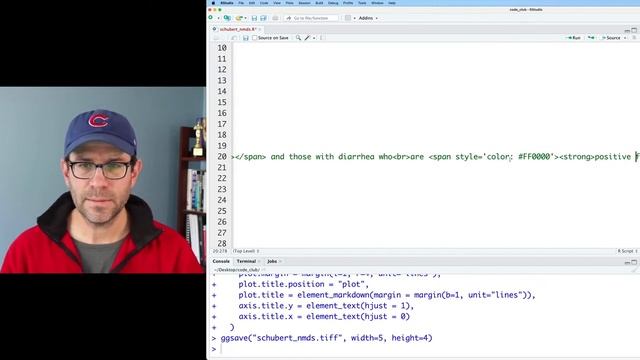The height and width of the screenshot is (360, 640).
Task: Open the Source options dropdown arrow
Action: click(x=625, y=38)
